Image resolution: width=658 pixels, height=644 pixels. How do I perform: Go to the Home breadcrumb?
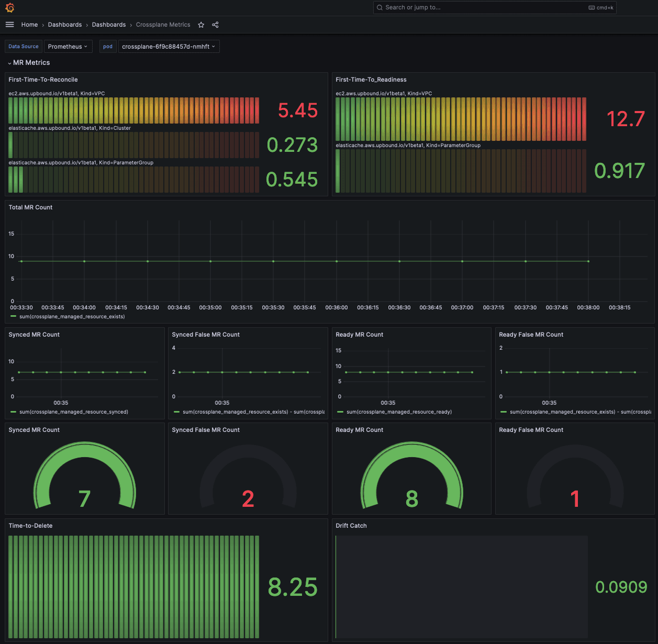[29, 25]
